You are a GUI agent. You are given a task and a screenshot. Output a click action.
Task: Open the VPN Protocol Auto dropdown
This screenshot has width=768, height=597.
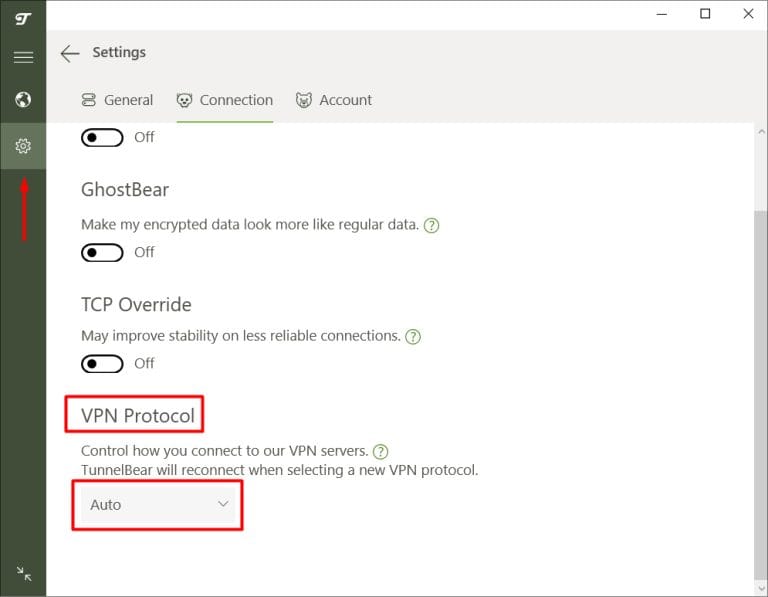pyautogui.click(x=158, y=505)
